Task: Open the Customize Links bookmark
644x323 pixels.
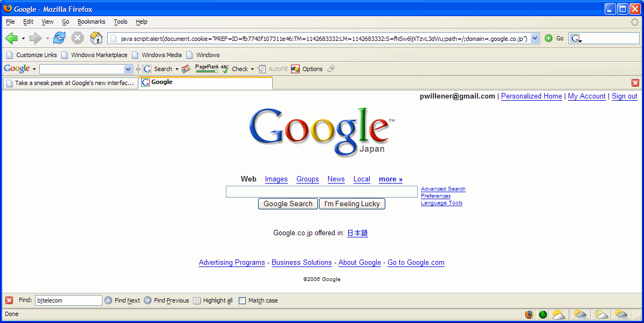Action: point(32,55)
